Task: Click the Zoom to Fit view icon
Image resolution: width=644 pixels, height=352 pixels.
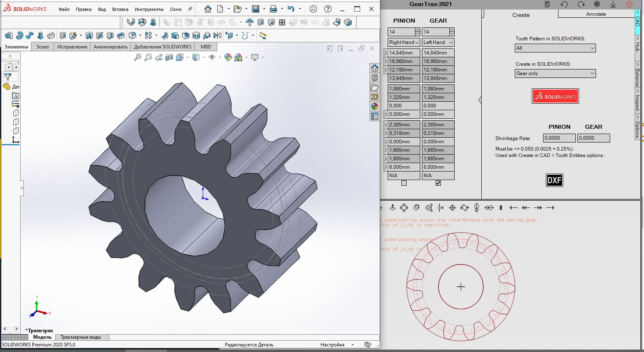Action: (x=138, y=57)
